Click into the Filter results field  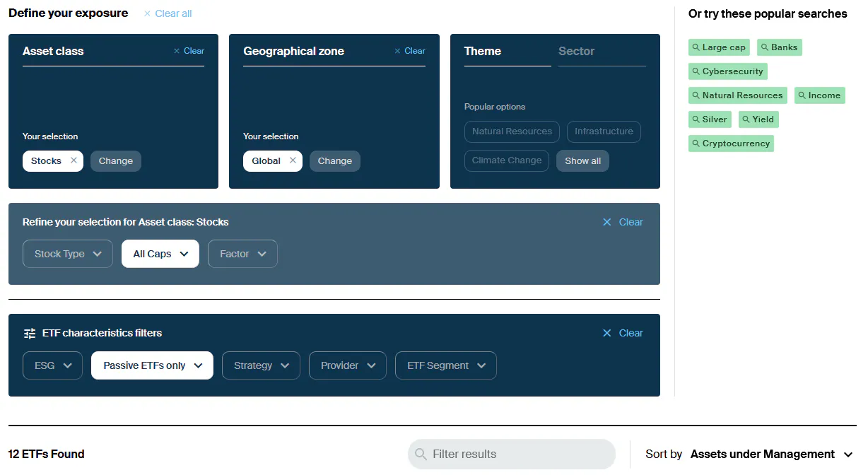coord(512,454)
